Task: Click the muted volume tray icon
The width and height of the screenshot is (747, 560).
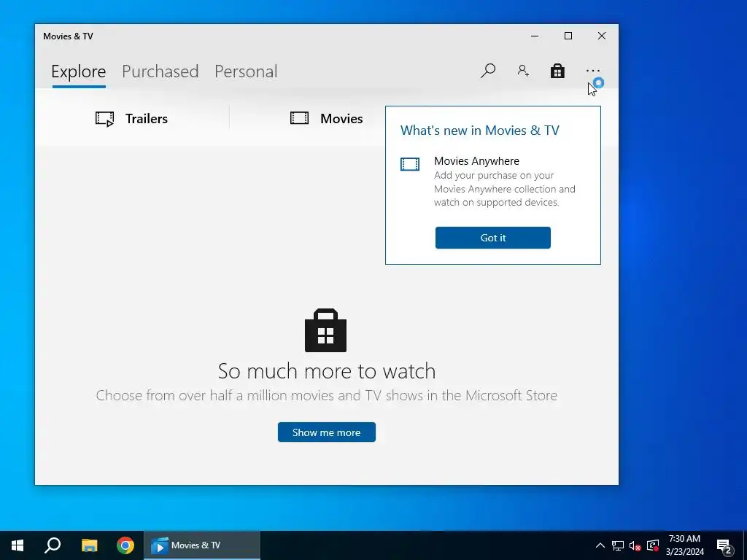Action: click(x=635, y=545)
